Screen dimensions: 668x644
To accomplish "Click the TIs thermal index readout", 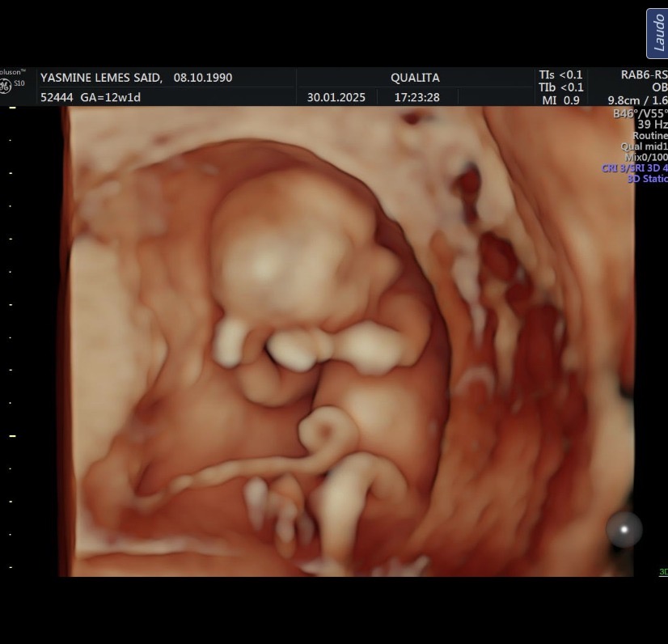I will click(x=560, y=74).
